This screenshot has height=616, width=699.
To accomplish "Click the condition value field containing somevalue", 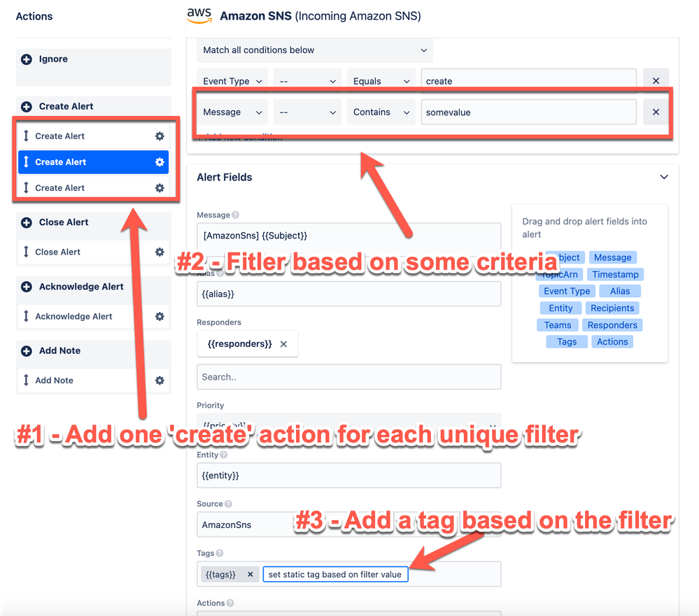I will point(529,113).
